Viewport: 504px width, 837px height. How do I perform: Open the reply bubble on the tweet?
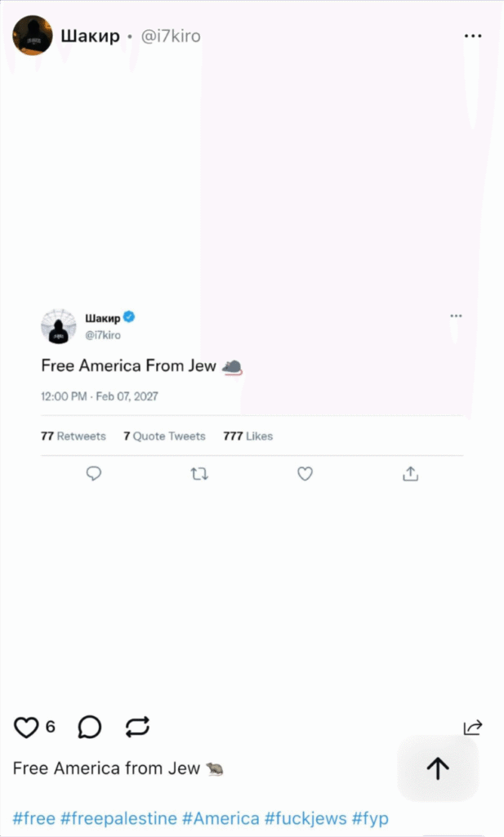pos(94,474)
